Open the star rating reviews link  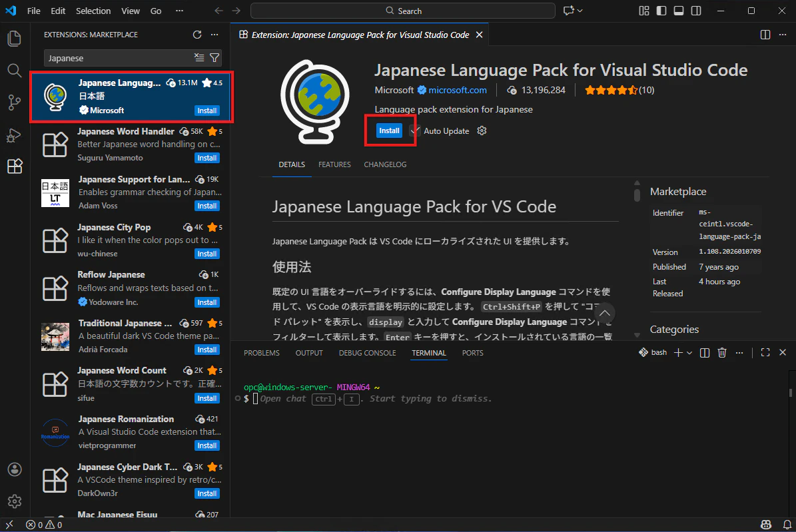(x=619, y=90)
